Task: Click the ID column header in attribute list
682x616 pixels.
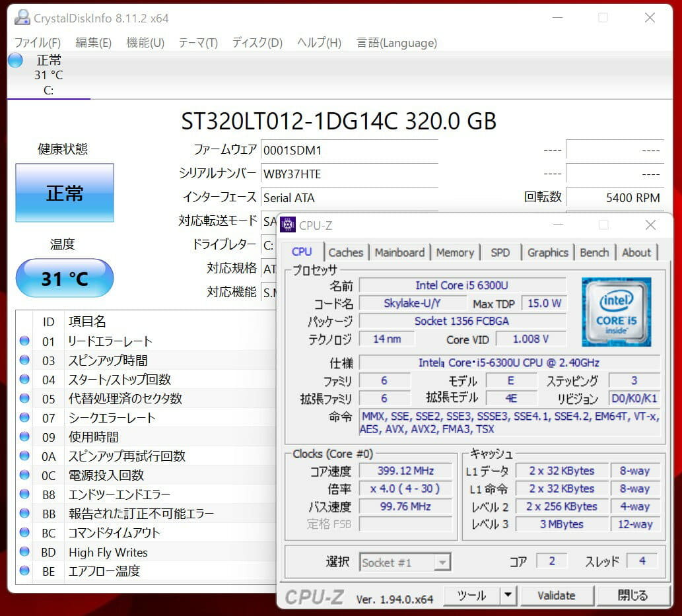Action: pyautogui.click(x=48, y=322)
